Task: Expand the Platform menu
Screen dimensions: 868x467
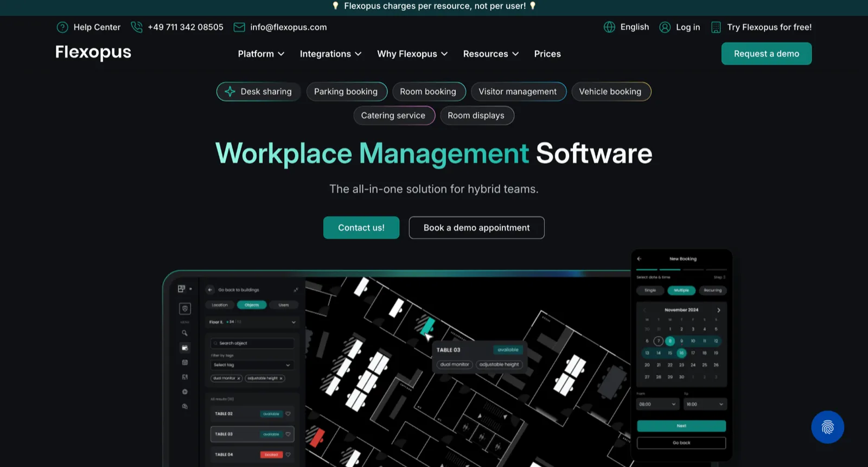Action: [x=261, y=54]
